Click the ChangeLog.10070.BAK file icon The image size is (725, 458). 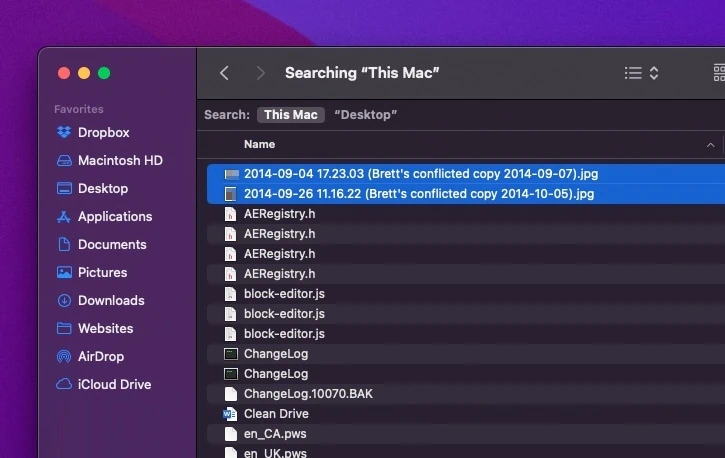230,394
